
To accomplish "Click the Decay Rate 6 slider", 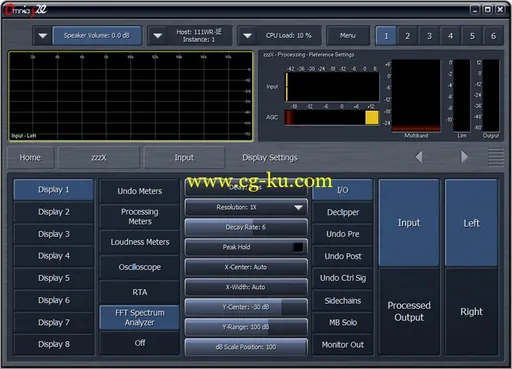I will (246, 227).
